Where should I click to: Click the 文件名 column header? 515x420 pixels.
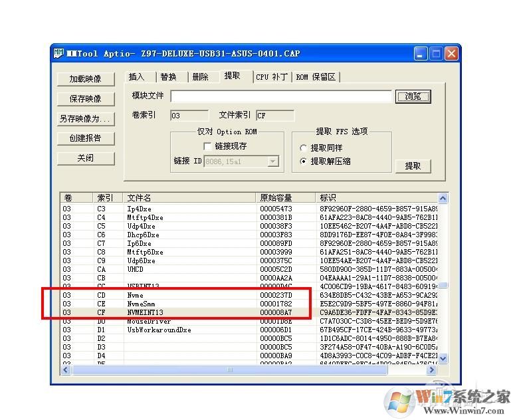pyautogui.click(x=189, y=198)
